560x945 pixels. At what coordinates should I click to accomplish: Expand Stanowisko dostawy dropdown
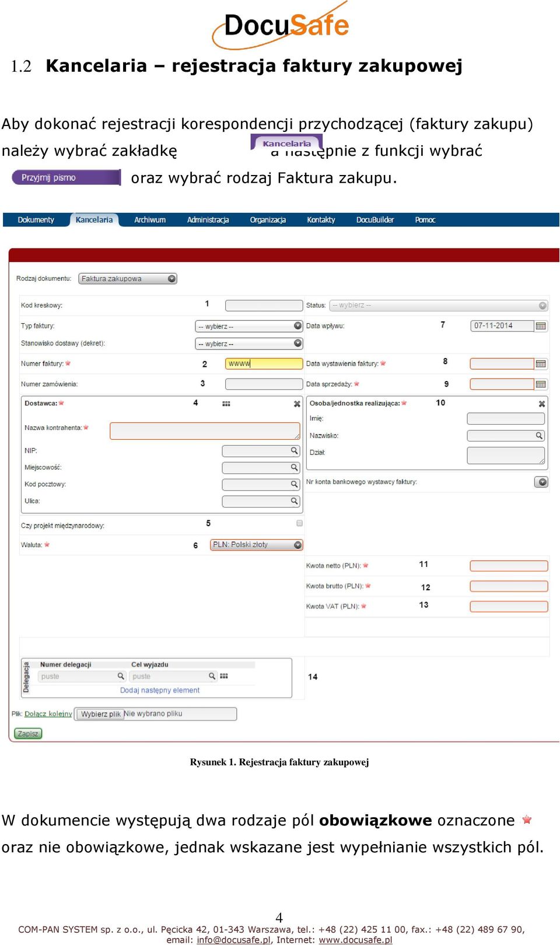249,344
